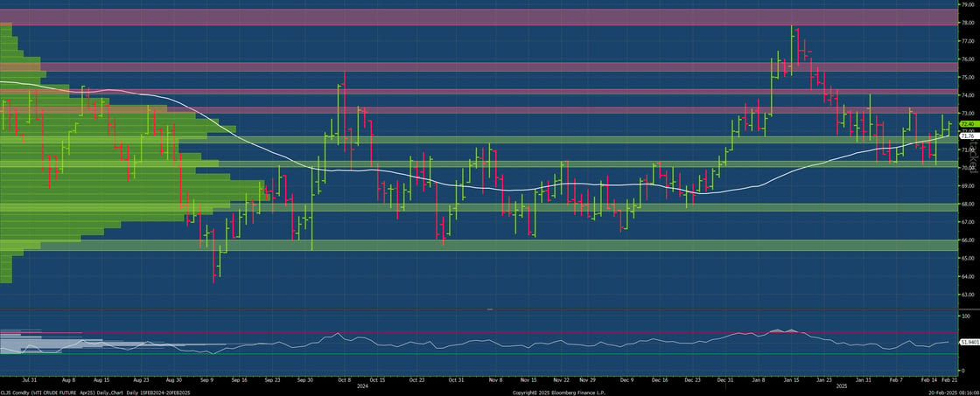
Task: Click the 63.00 price axis label
Action: [968, 295]
